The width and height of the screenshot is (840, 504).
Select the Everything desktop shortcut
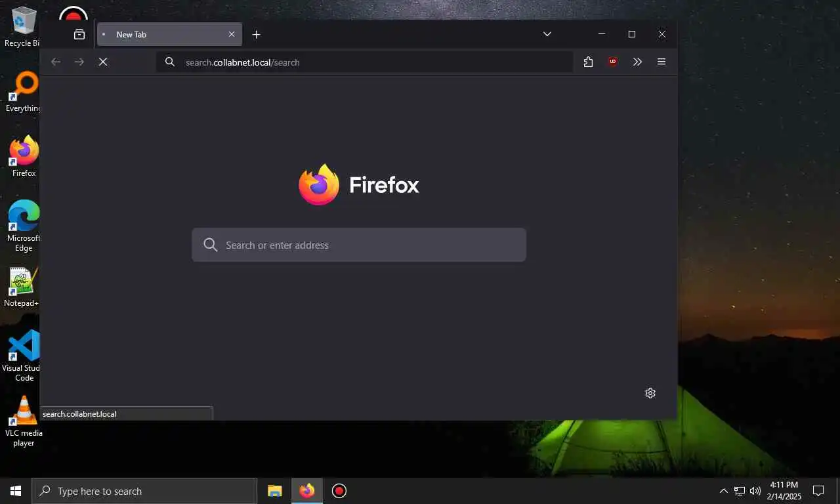point(24,92)
